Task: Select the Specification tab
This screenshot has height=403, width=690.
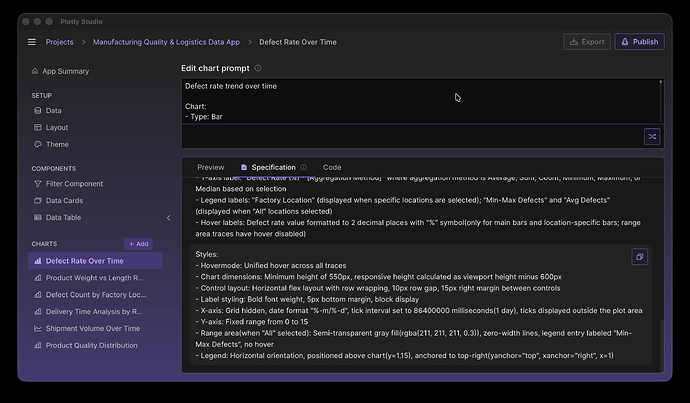Action: 267,168
